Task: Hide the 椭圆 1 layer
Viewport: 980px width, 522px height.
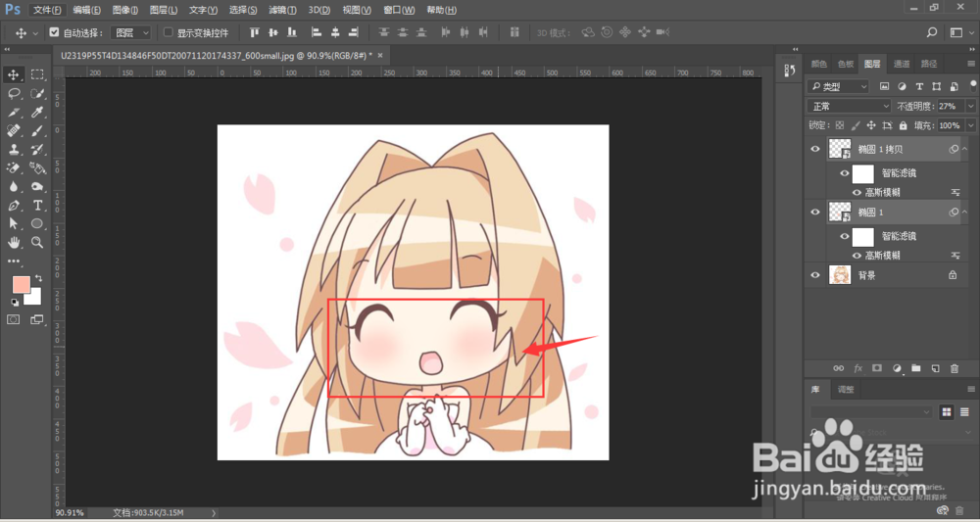Action: (815, 213)
